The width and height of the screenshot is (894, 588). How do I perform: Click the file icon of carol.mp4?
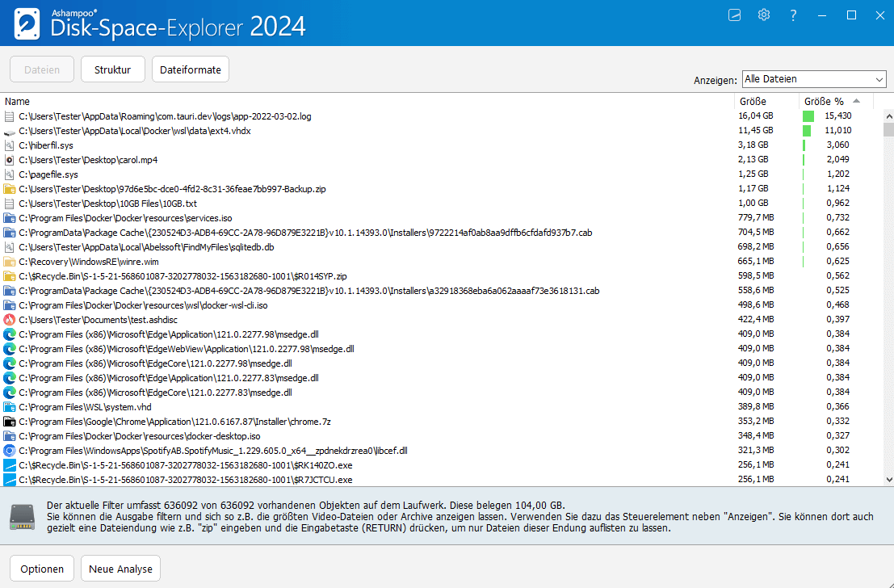[x=10, y=160]
